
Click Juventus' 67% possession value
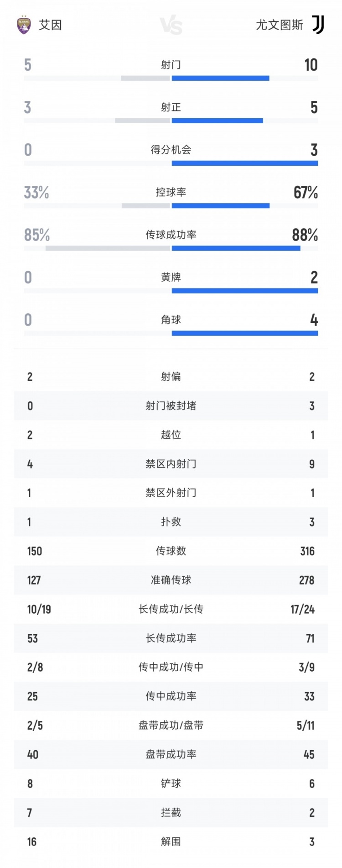(x=306, y=193)
